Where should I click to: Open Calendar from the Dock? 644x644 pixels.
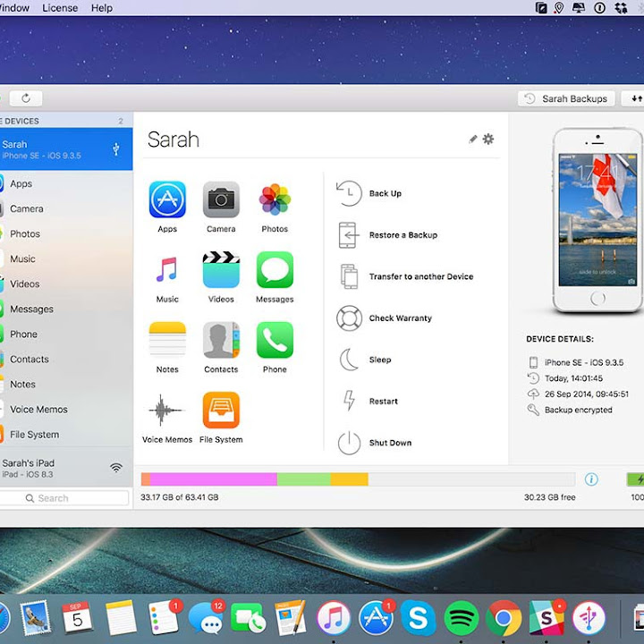[x=77, y=617]
